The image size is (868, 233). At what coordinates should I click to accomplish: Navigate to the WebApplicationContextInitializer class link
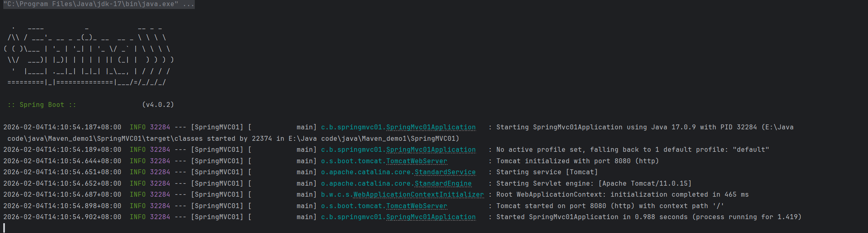[419, 195]
